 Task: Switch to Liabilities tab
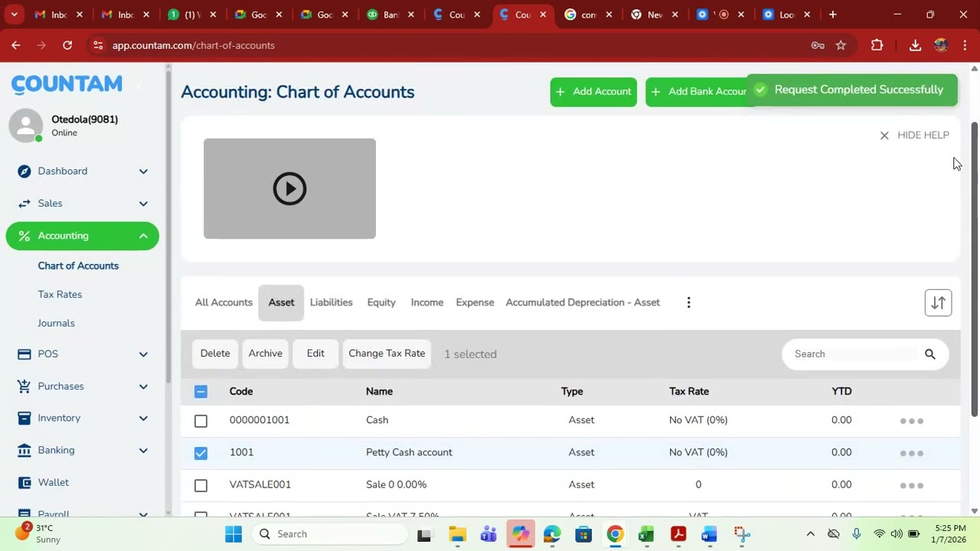(x=331, y=302)
